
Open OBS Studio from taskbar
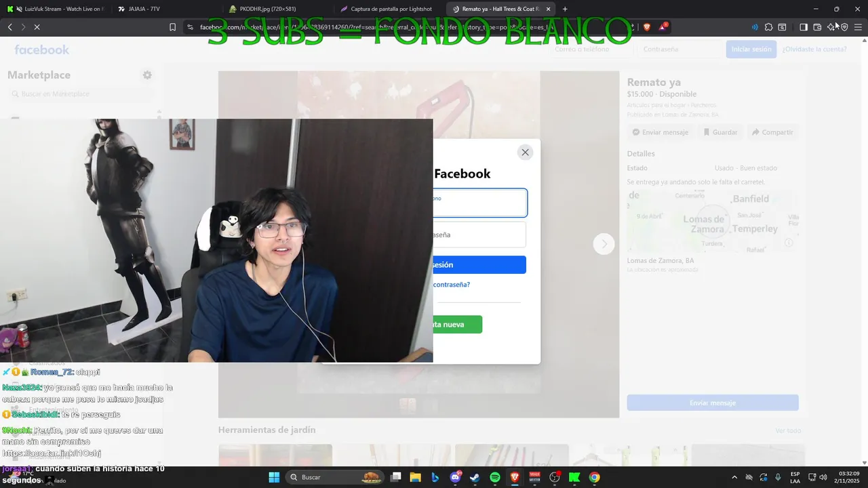pos(555,477)
